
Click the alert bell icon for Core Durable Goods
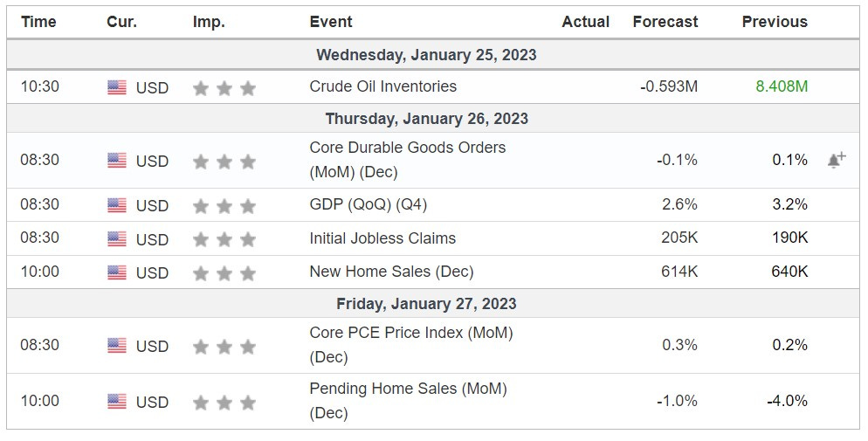pyautogui.click(x=837, y=160)
